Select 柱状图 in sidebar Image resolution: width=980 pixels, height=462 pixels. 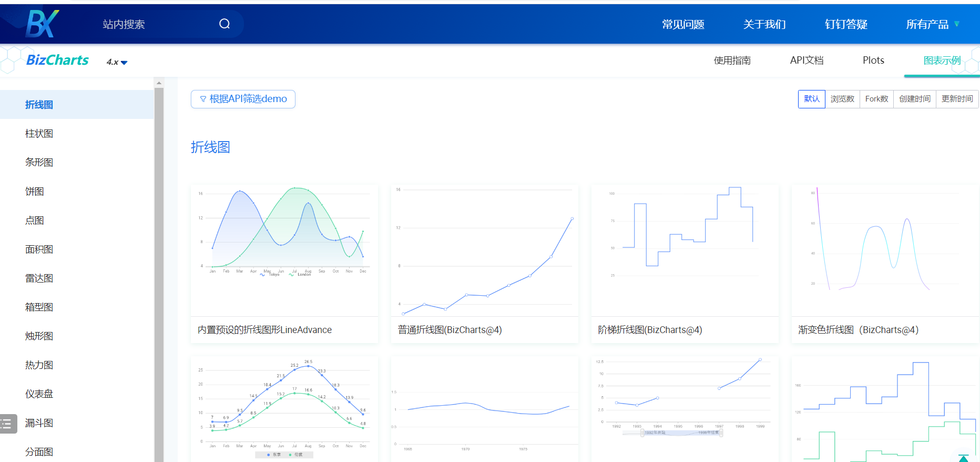(77, 134)
